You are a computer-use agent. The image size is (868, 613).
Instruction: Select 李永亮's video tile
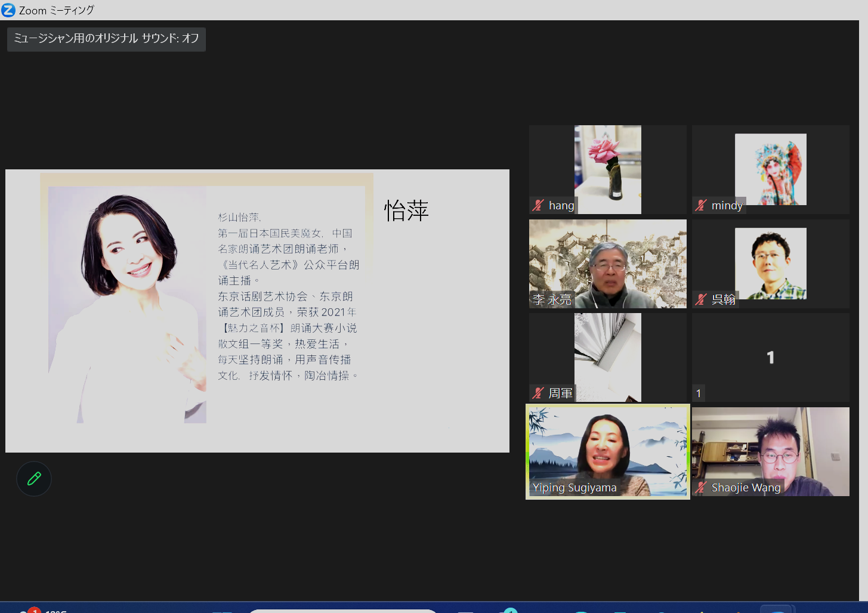click(x=607, y=262)
